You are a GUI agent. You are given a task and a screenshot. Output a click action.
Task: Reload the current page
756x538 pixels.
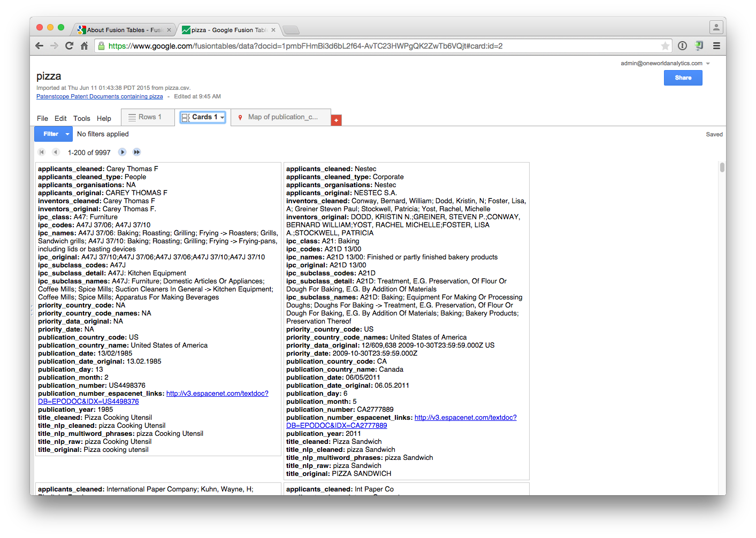69,46
